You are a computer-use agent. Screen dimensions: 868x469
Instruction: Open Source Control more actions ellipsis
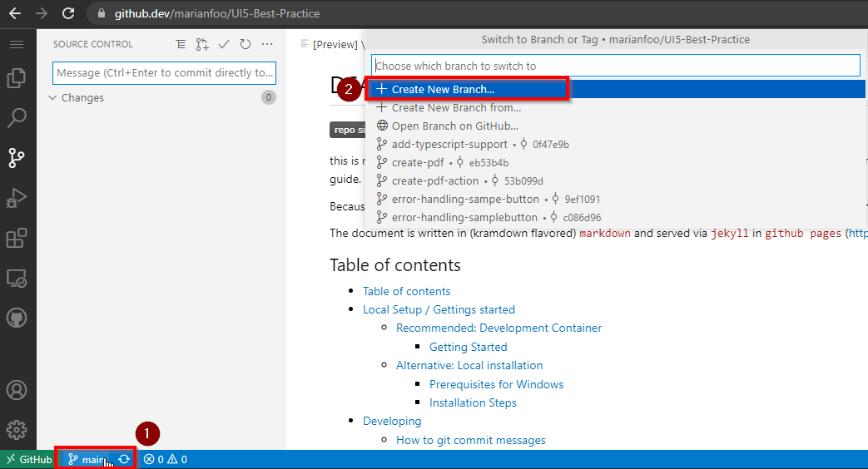(267, 44)
